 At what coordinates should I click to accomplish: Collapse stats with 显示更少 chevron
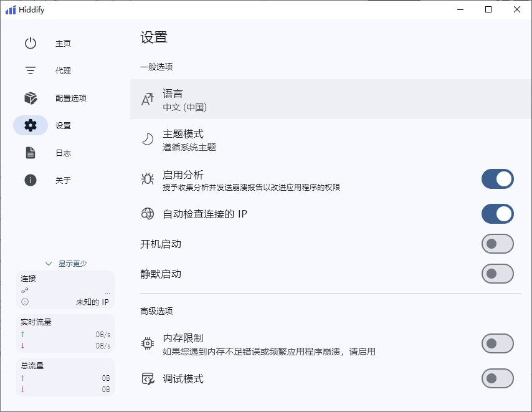pos(49,264)
